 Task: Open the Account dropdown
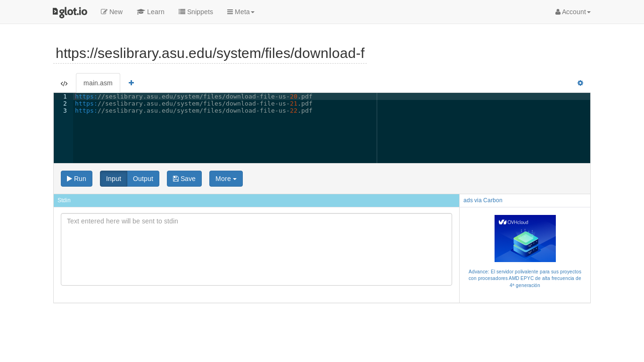573,12
